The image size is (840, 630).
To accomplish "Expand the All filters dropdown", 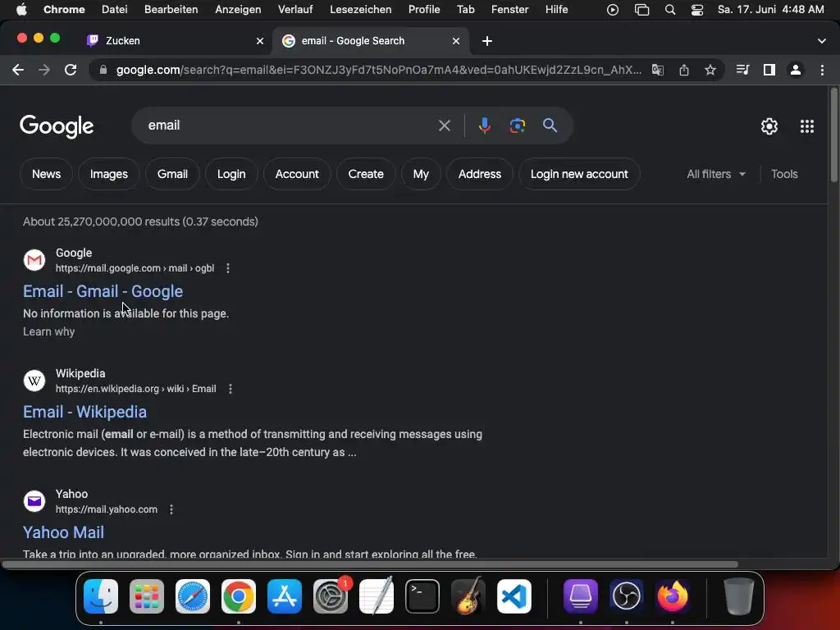I will tap(715, 174).
